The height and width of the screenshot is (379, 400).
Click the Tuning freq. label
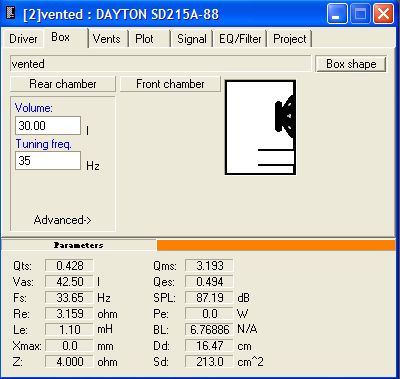point(44,144)
